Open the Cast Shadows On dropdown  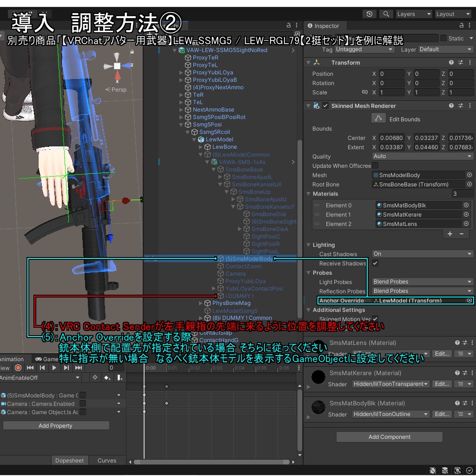point(423,254)
